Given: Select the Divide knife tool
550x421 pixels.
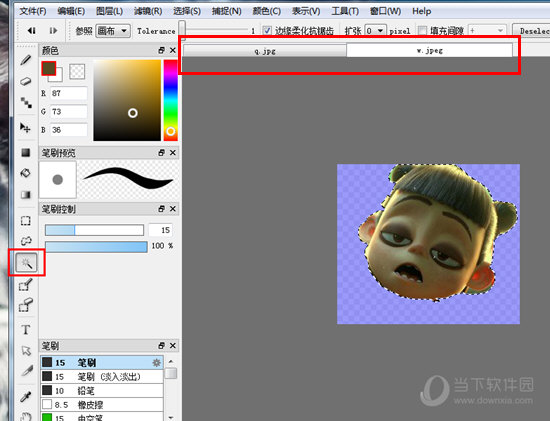Looking at the screenshot, I should point(26,370).
